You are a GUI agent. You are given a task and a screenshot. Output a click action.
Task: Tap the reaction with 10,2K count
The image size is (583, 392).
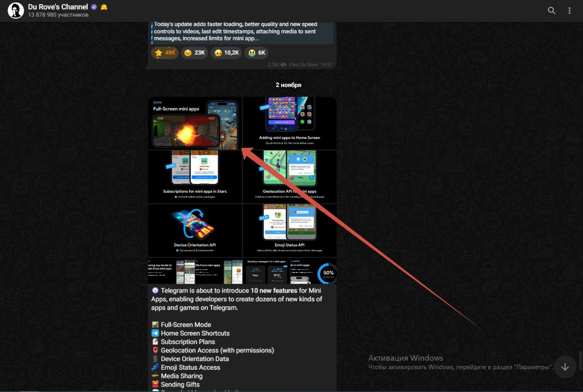click(227, 53)
